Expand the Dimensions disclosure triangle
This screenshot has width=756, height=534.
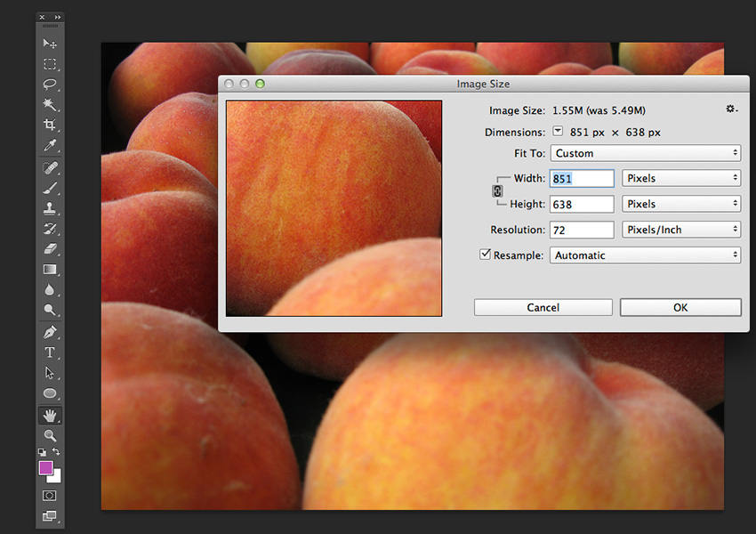(558, 132)
